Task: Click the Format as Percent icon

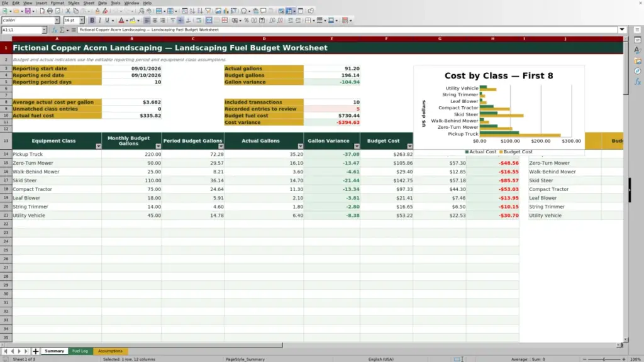Action: click(247, 21)
